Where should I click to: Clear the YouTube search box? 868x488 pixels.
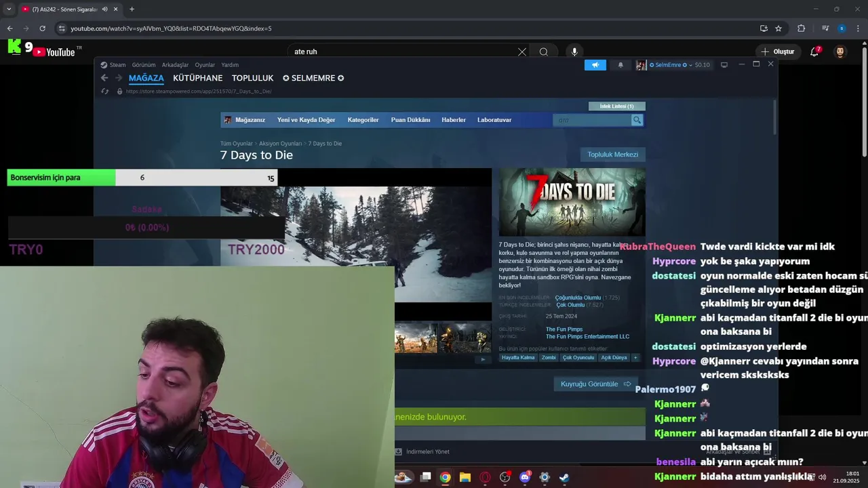point(522,52)
